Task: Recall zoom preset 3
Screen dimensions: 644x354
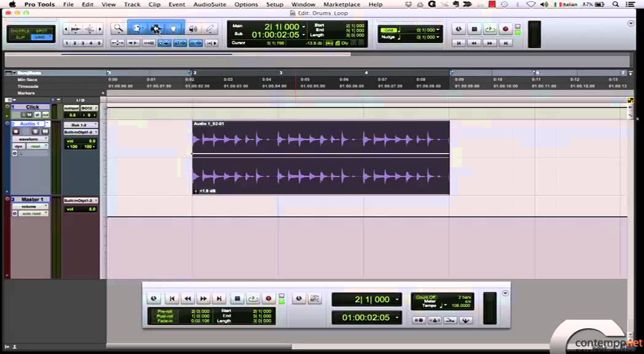Action: (83, 42)
